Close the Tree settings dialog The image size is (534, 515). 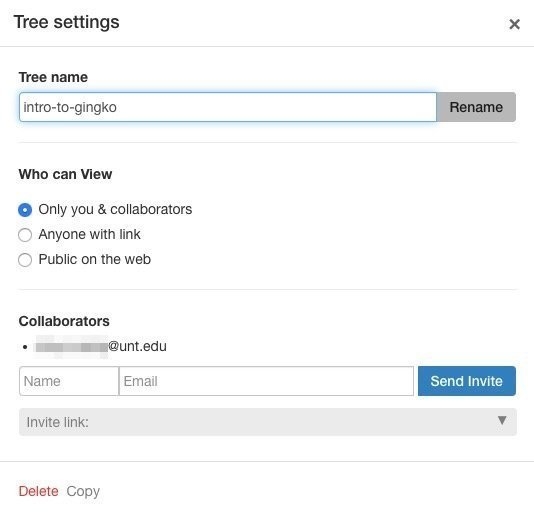point(514,24)
